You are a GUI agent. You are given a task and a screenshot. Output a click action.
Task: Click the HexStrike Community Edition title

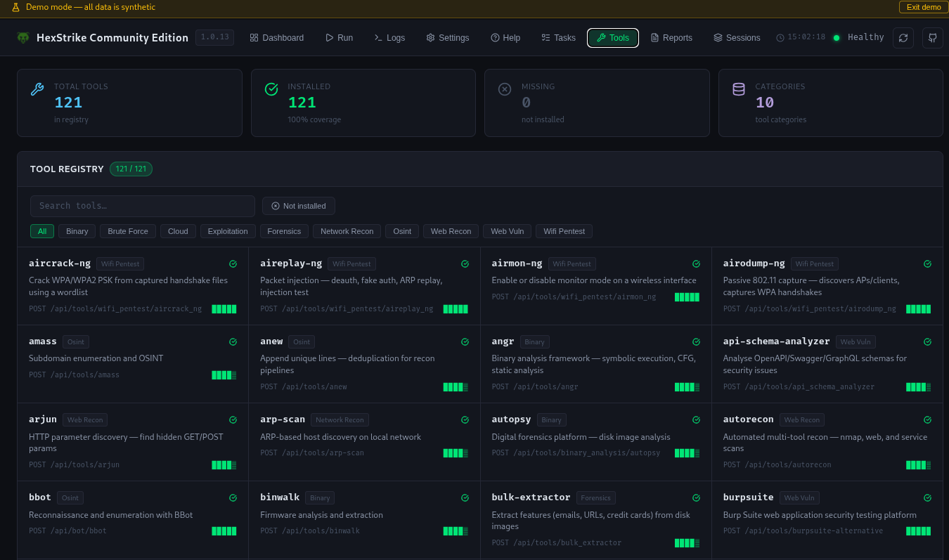coord(112,38)
